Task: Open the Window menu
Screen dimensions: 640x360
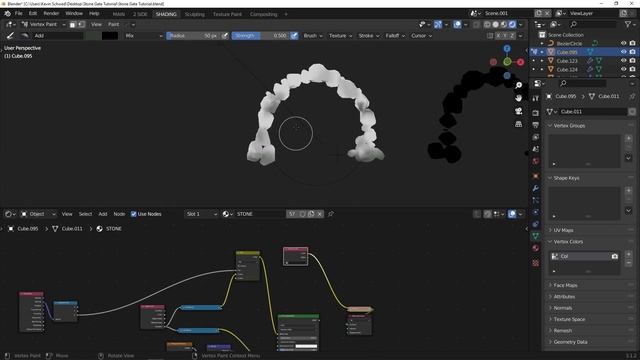Action: (74, 13)
